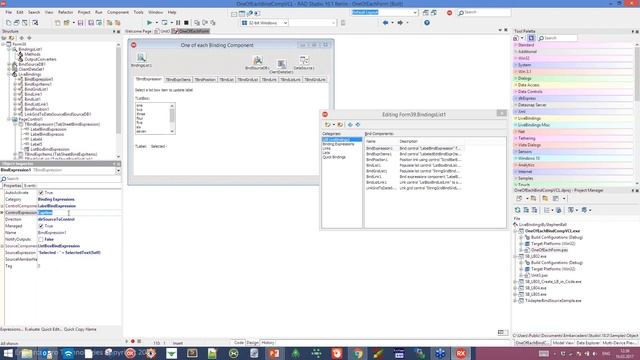Select Quick Bindings in Categories list
The height and width of the screenshot is (360, 640).
[334, 157]
